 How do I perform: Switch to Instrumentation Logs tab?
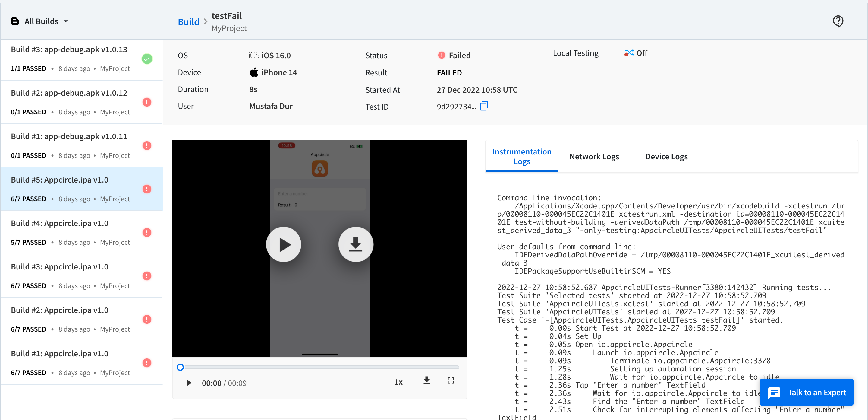tap(522, 157)
